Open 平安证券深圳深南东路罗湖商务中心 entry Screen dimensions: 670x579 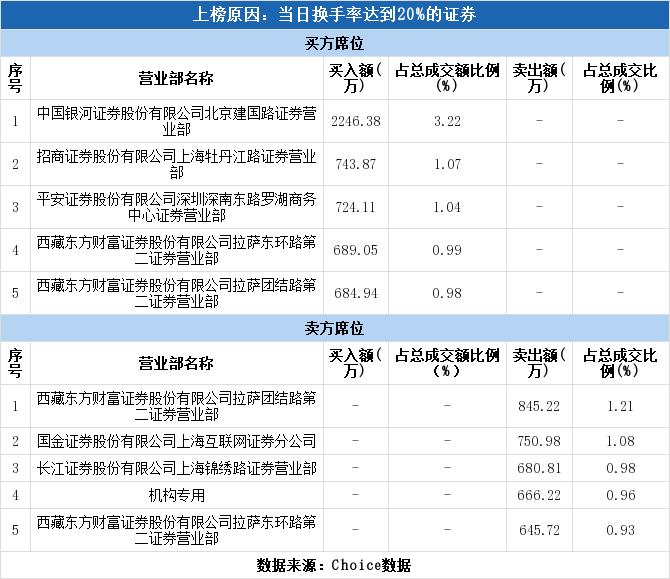click(176, 207)
